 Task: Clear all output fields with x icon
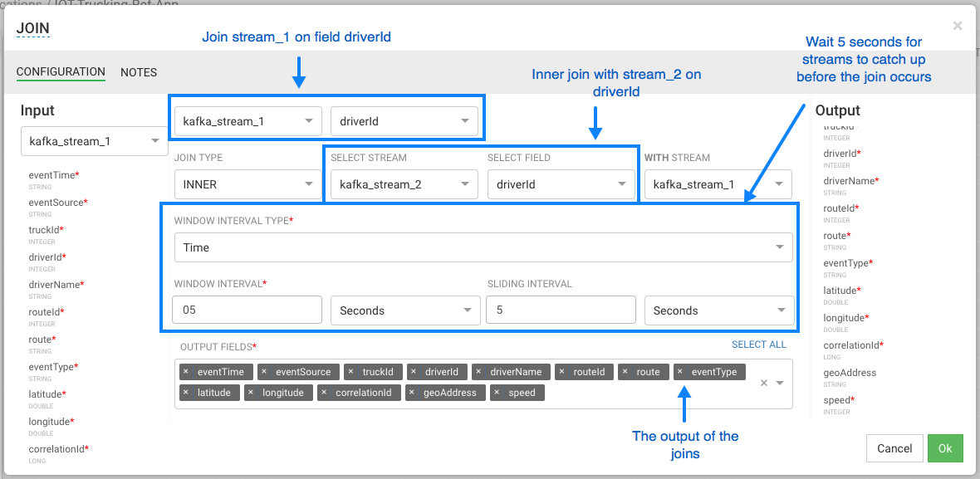pos(763,383)
